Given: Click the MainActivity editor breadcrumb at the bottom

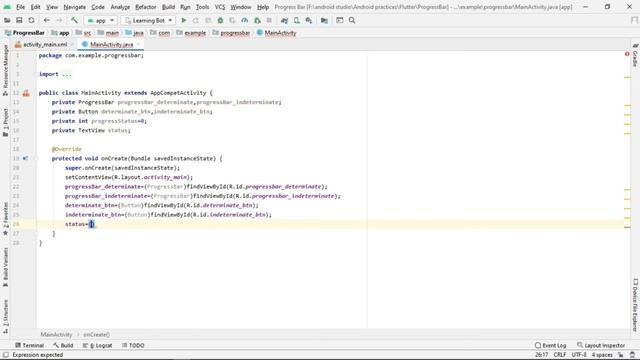Looking at the screenshot, I should click(56, 335).
